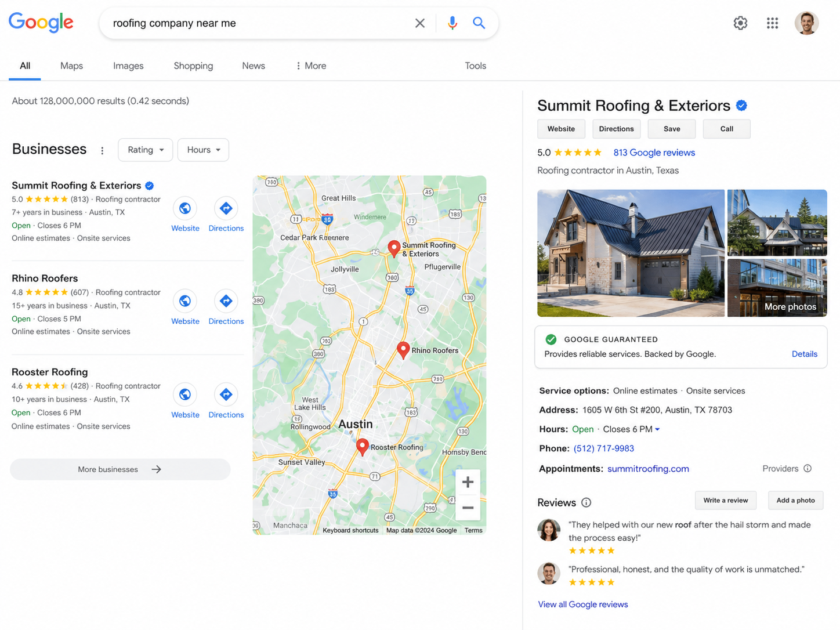Get Directions icon for Rooster Roofing
Screen dimensions: 840x630
coord(226,394)
